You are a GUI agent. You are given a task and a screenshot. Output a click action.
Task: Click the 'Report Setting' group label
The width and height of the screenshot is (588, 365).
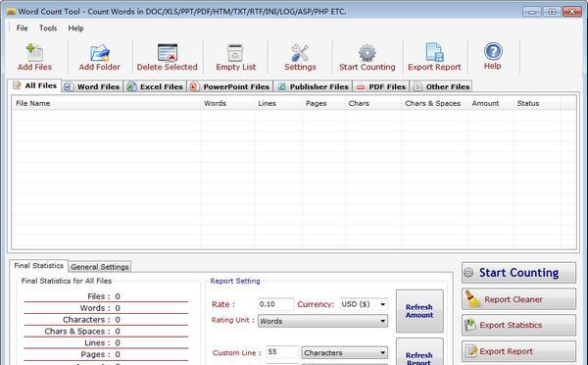click(235, 281)
